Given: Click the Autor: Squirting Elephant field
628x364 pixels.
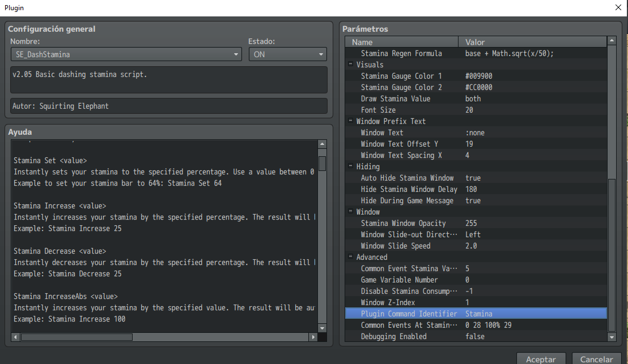Looking at the screenshot, I should click(x=168, y=106).
